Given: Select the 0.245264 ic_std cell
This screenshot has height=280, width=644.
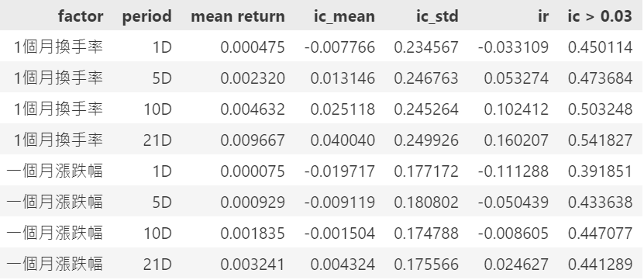Looking at the screenshot, I should click(x=426, y=109).
